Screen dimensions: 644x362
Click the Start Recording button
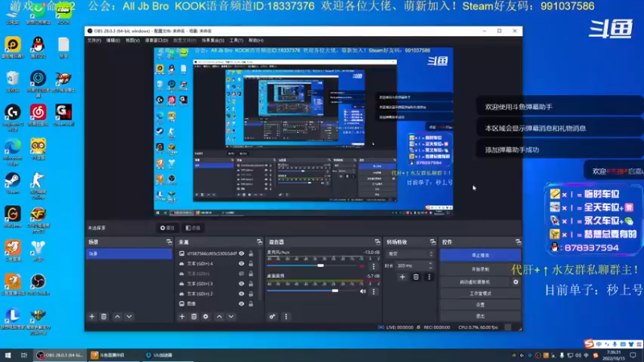pyautogui.click(x=480, y=269)
